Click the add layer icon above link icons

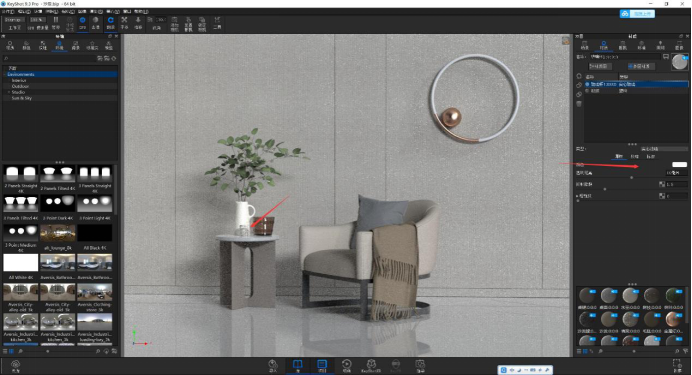(x=579, y=76)
